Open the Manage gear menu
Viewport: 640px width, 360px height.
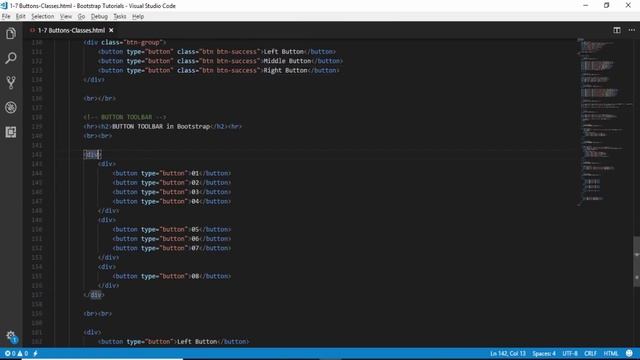click(11, 336)
